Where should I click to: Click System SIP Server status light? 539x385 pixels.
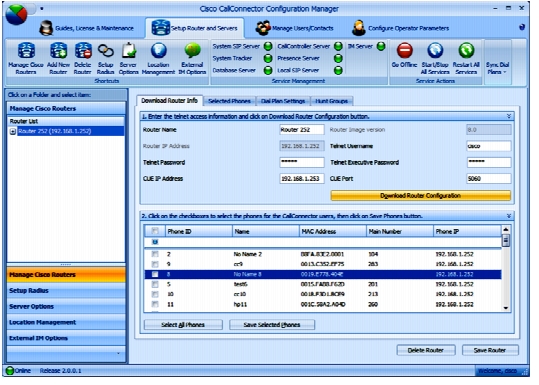click(x=268, y=46)
